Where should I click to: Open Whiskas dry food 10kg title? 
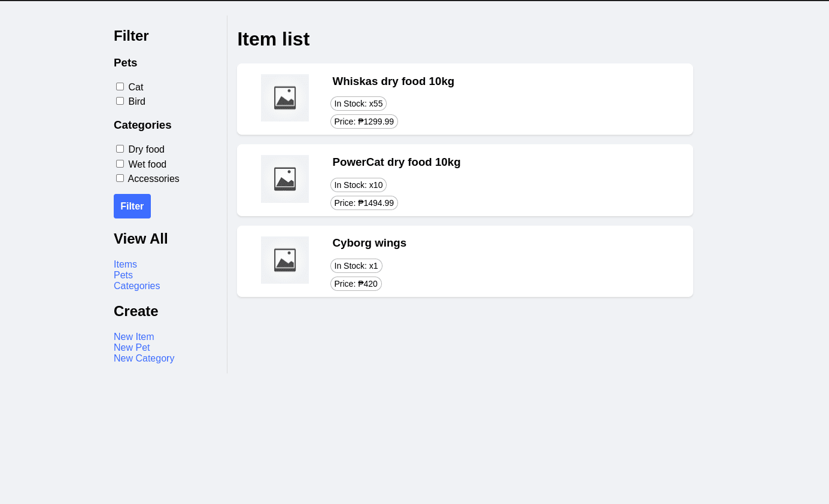393,81
